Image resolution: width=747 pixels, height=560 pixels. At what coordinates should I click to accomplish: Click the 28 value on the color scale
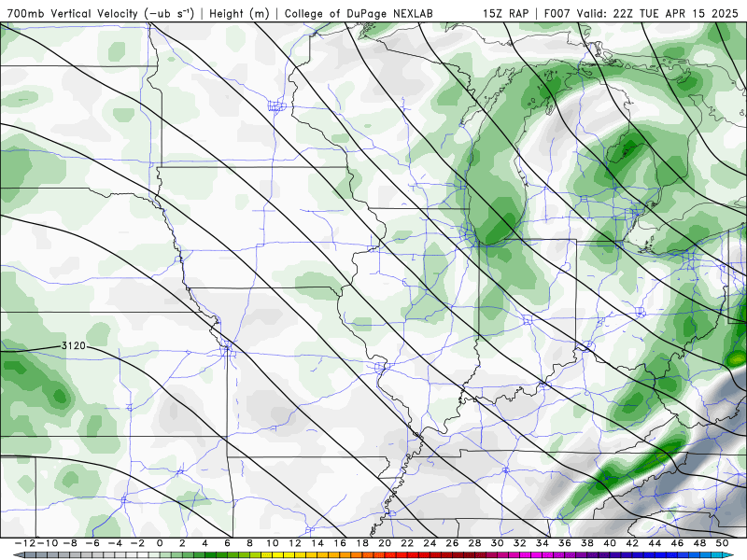(474, 543)
